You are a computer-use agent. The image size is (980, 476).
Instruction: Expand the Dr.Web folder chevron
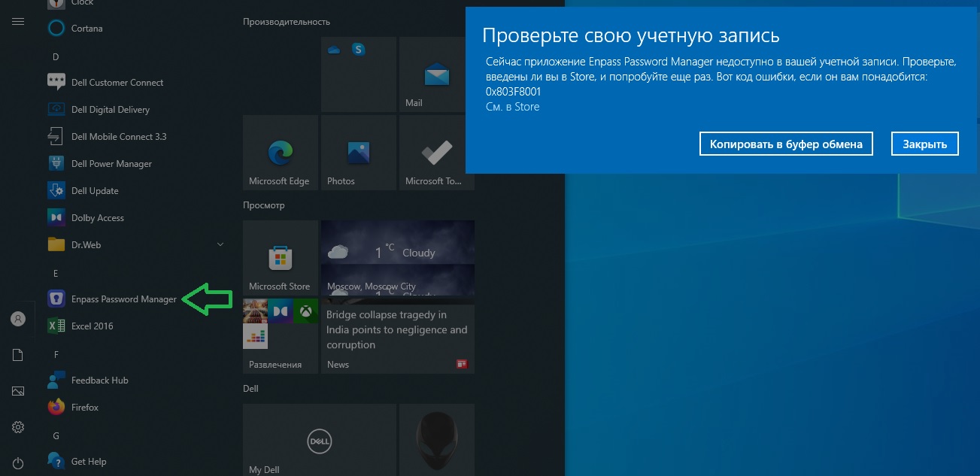[x=220, y=244]
